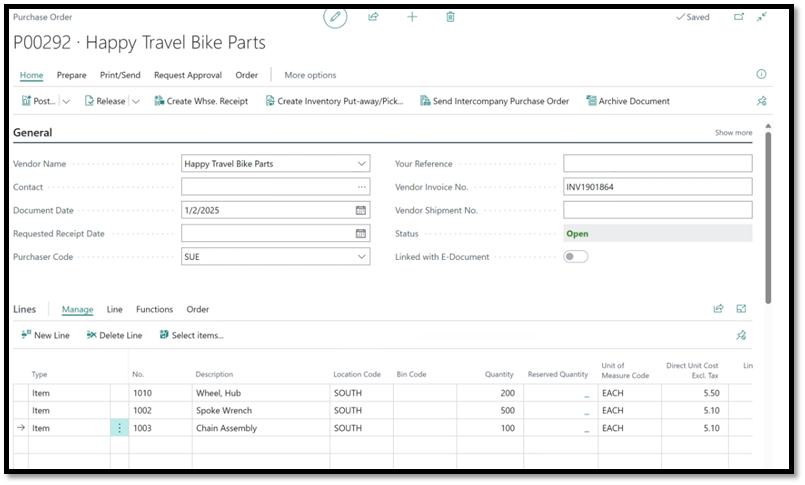
Task: Open Vendor Name dropdown
Action: click(361, 164)
